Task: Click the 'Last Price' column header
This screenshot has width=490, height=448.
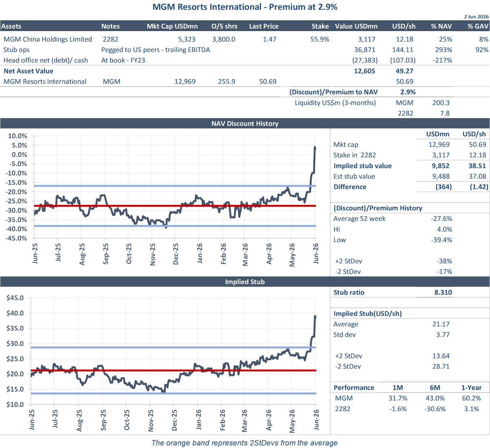Action: pos(264,26)
